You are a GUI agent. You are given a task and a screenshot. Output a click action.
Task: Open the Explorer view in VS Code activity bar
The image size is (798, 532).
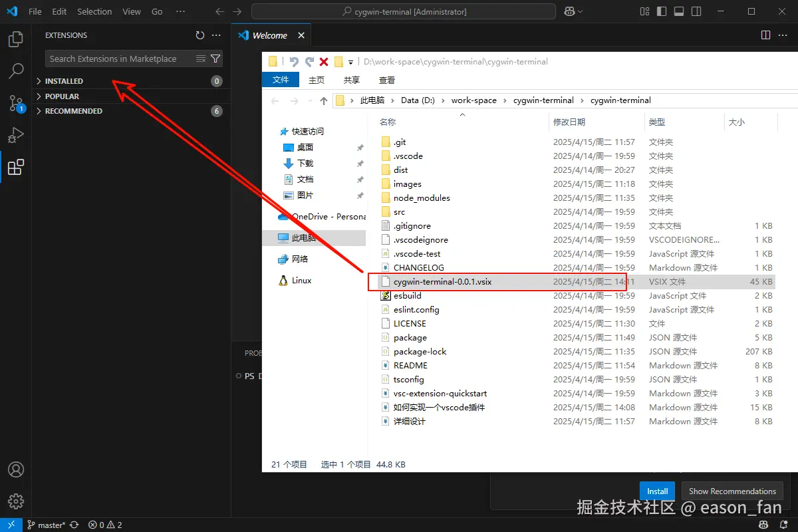[16, 39]
